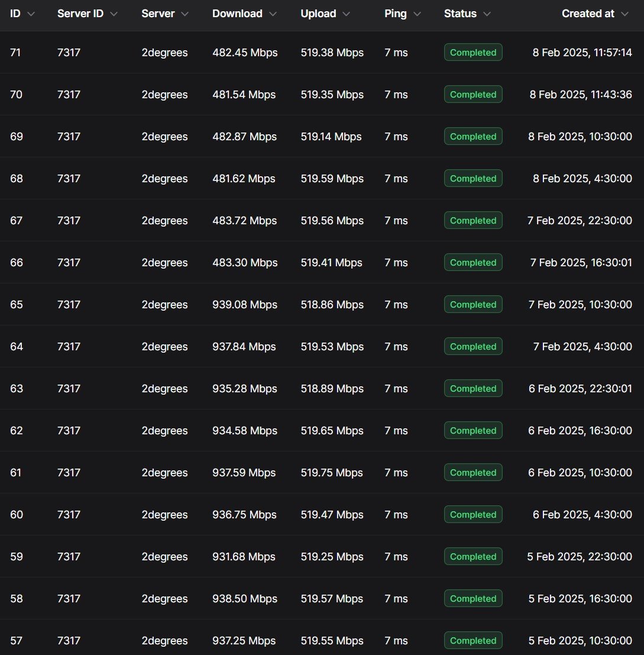Viewport: 644px width, 655px height.
Task: Select the 2degrees server in row 60
Action: (x=164, y=515)
